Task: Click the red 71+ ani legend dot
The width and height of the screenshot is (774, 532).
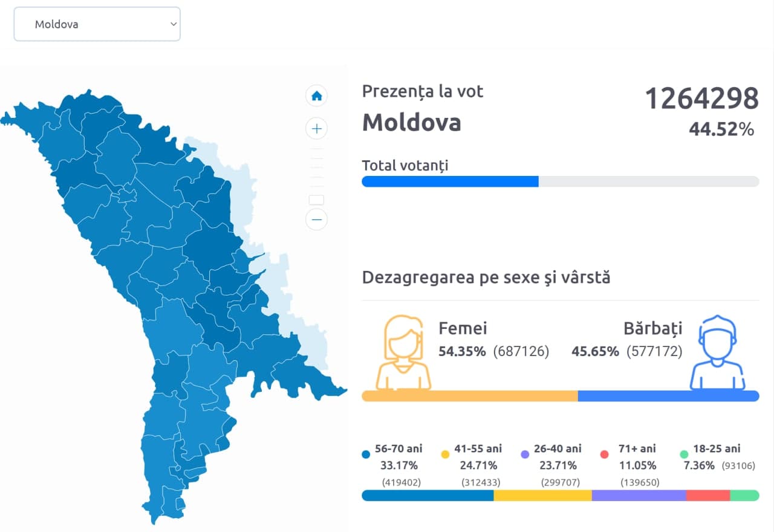Action: point(604,454)
